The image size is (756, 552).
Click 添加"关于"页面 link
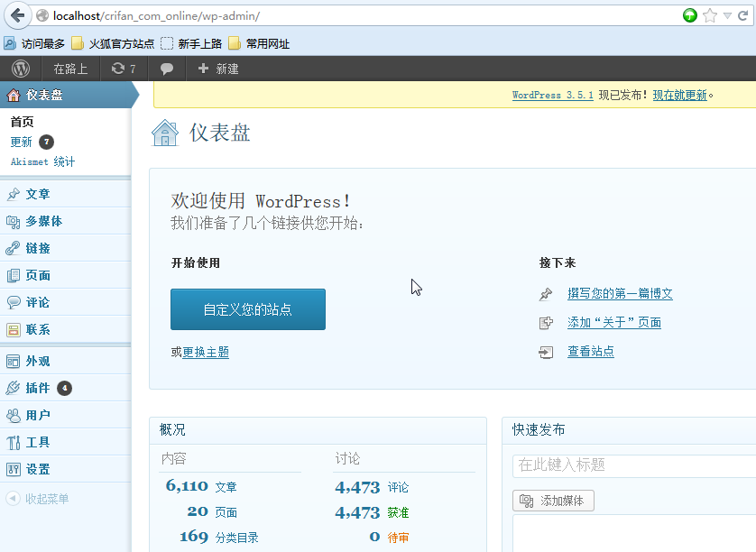click(x=614, y=323)
